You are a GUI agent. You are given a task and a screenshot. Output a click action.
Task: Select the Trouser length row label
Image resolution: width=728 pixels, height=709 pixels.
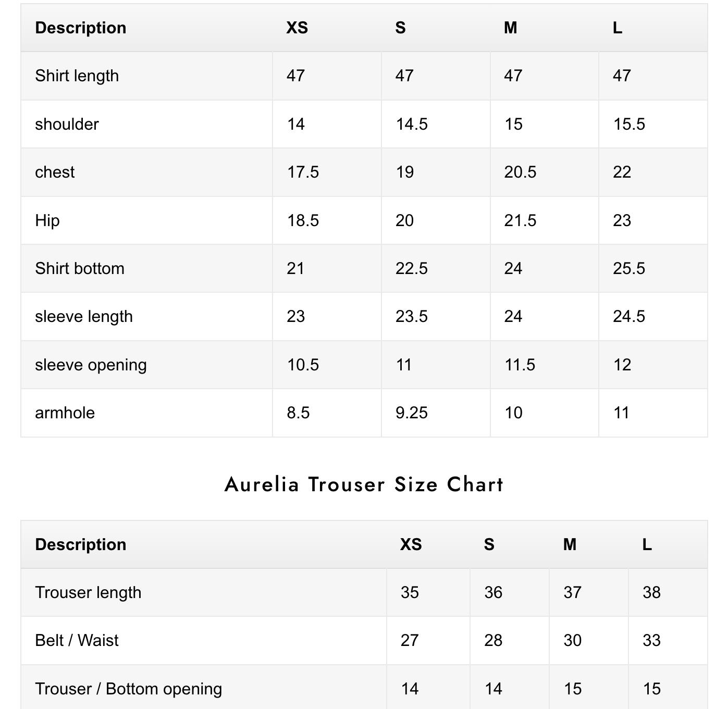point(88,593)
